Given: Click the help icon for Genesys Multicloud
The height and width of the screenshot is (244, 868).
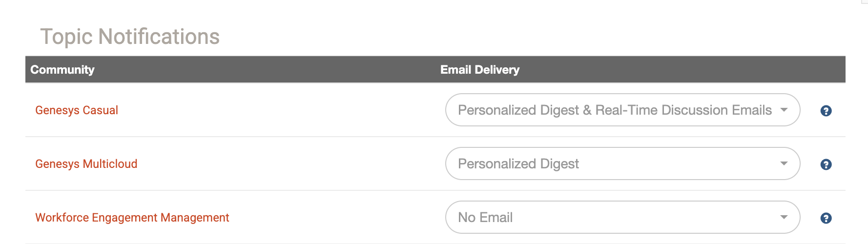Looking at the screenshot, I should (x=826, y=164).
